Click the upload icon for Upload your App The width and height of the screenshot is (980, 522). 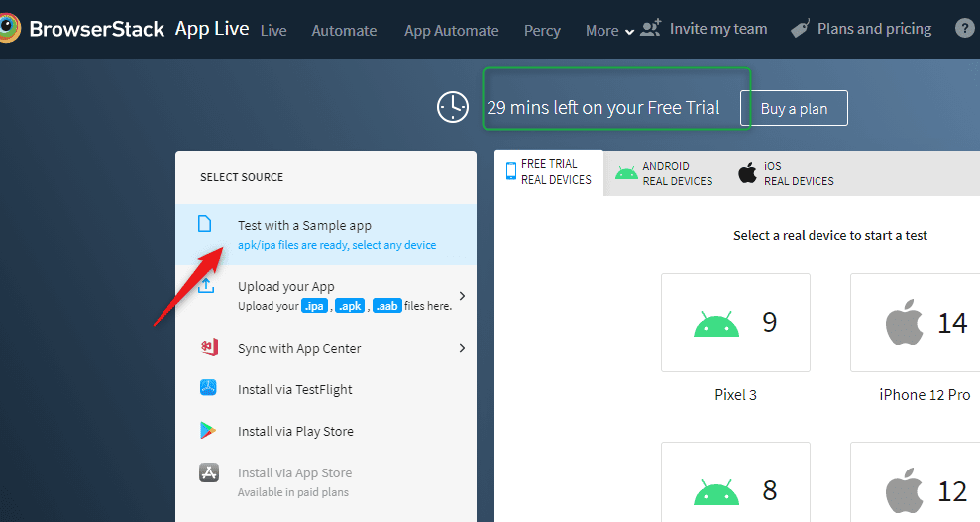pyautogui.click(x=206, y=286)
